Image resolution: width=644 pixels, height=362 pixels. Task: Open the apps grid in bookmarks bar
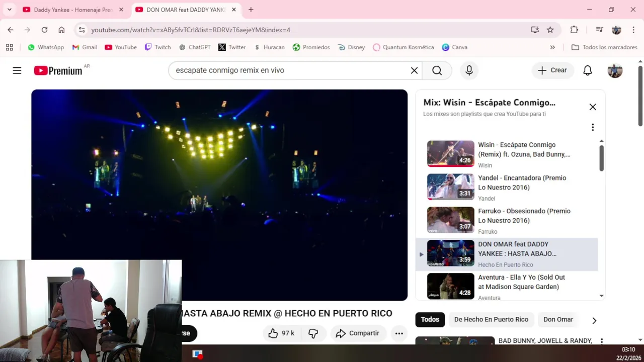click(x=9, y=47)
